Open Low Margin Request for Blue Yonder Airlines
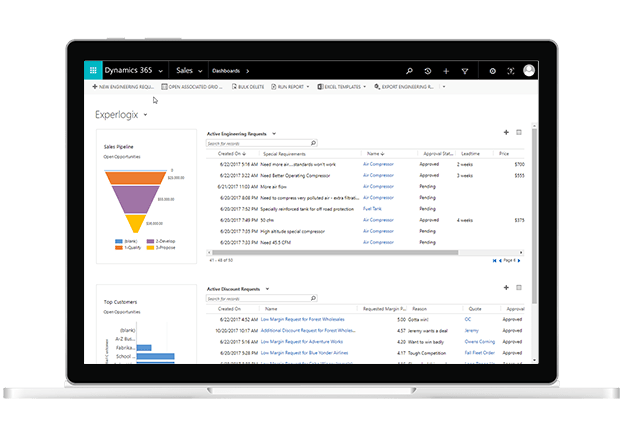 (304, 353)
